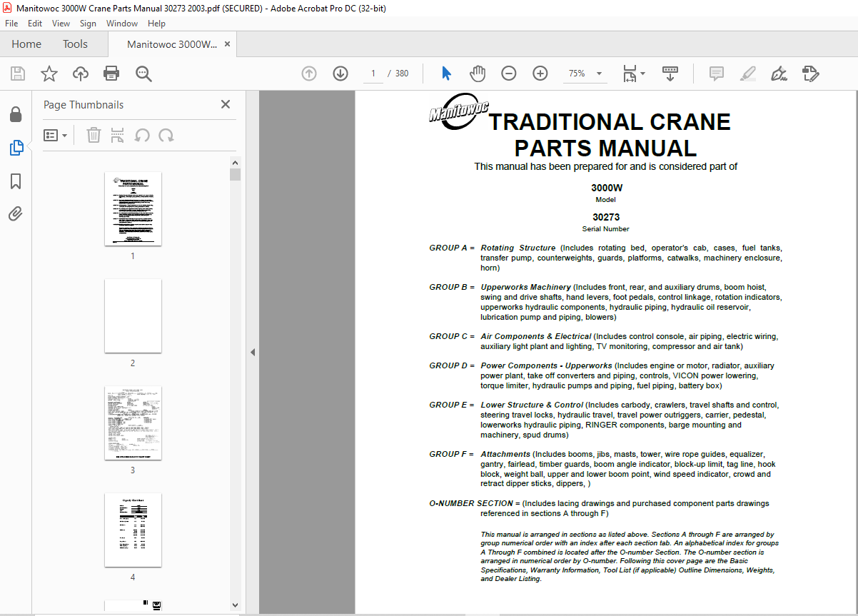Click the page number input field
This screenshot has height=616, width=858.
(x=373, y=74)
